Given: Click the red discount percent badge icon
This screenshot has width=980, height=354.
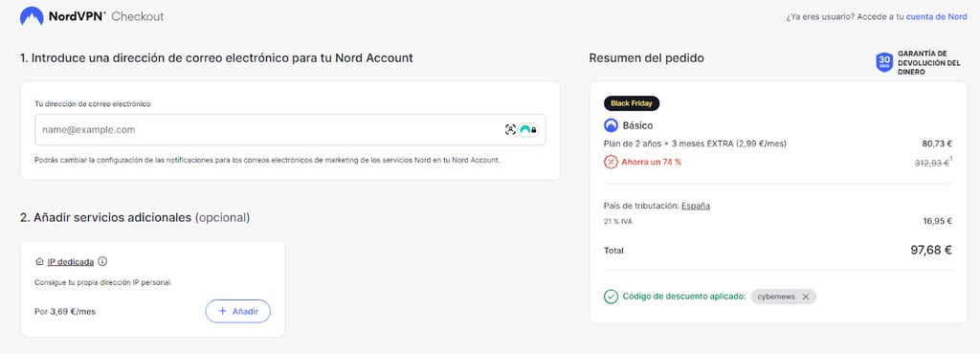Looking at the screenshot, I should [x=611, y=162].
